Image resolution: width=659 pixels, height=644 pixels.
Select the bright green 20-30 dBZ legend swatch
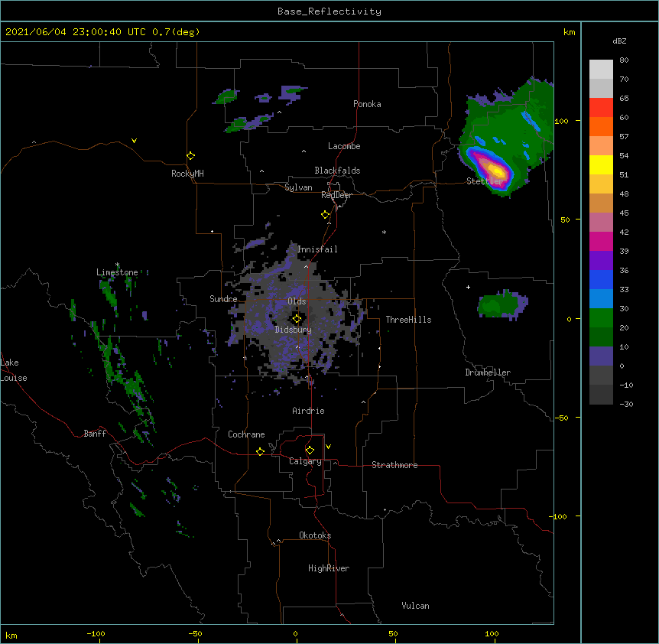[x=601, y=318]
